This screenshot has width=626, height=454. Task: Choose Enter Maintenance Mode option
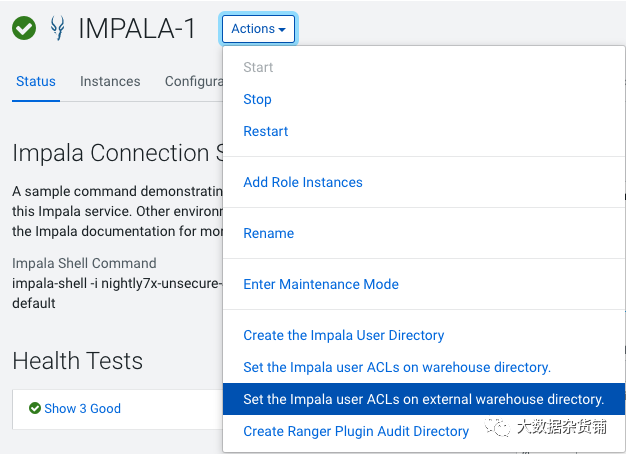point(320,284)
